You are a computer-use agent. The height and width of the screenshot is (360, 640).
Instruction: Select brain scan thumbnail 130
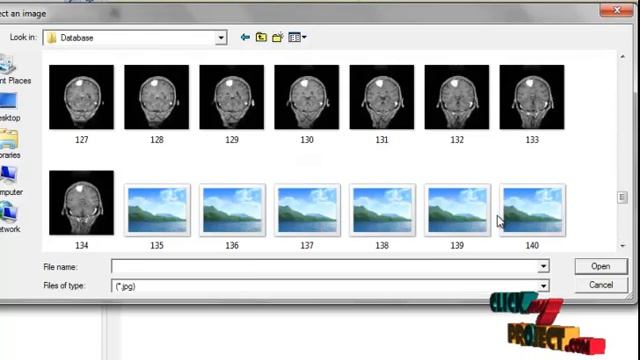click(x=307, y=97)
